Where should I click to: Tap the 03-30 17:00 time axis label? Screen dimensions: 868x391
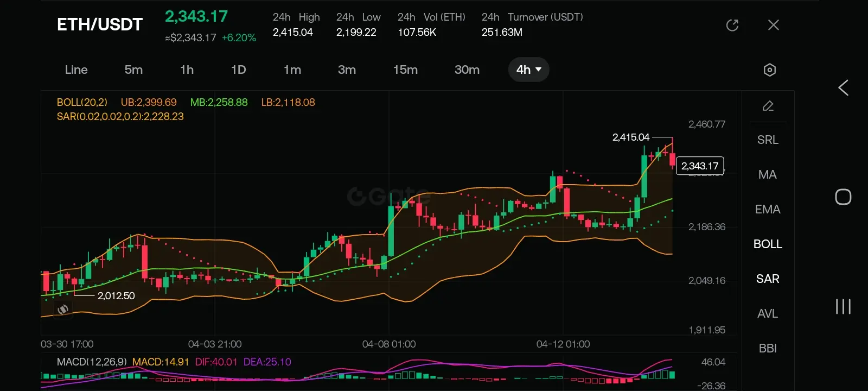(67, 344)
